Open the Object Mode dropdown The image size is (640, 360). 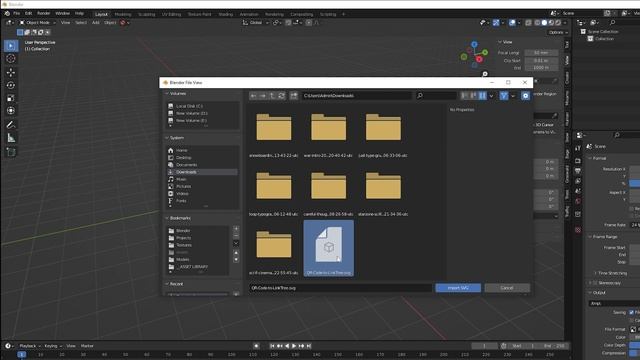[x=38, y=23]
